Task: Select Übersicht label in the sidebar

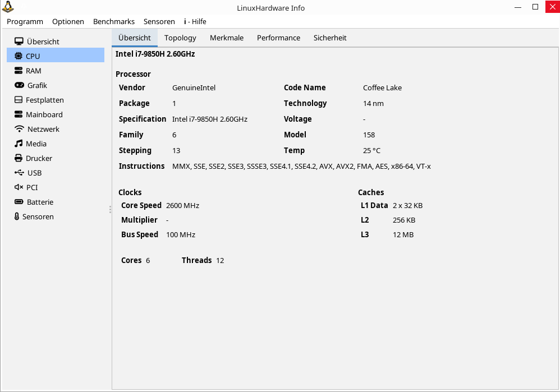Action: tap(43, 41)
